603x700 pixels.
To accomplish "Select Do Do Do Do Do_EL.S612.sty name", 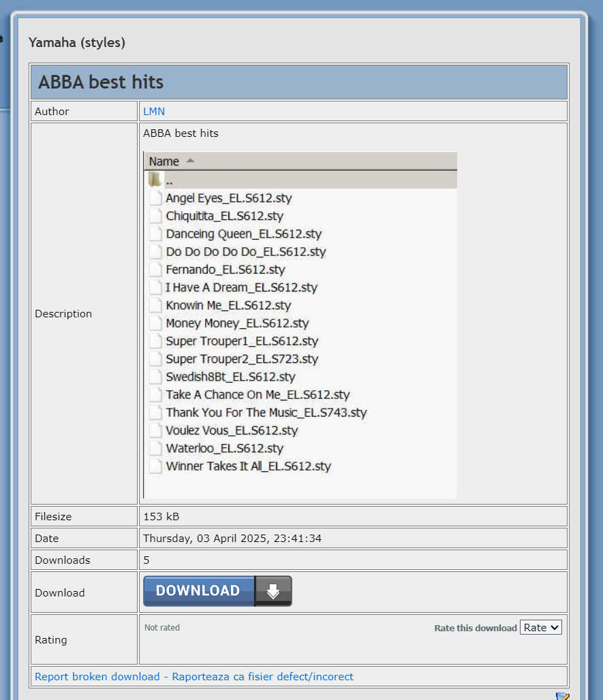I will coord(246,252).
